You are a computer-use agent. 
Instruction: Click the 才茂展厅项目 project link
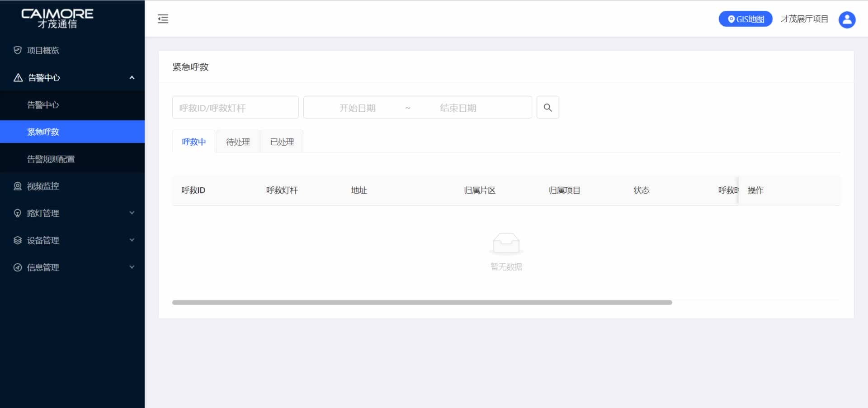805,19
